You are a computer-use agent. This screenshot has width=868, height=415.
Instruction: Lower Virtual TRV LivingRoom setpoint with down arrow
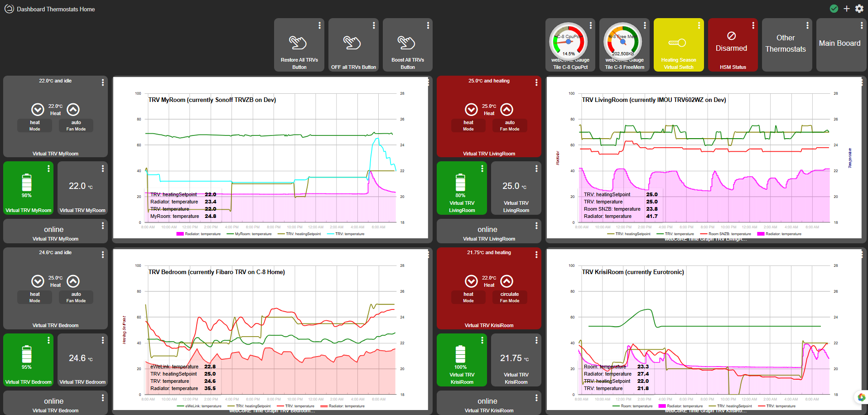click(471, 110)
